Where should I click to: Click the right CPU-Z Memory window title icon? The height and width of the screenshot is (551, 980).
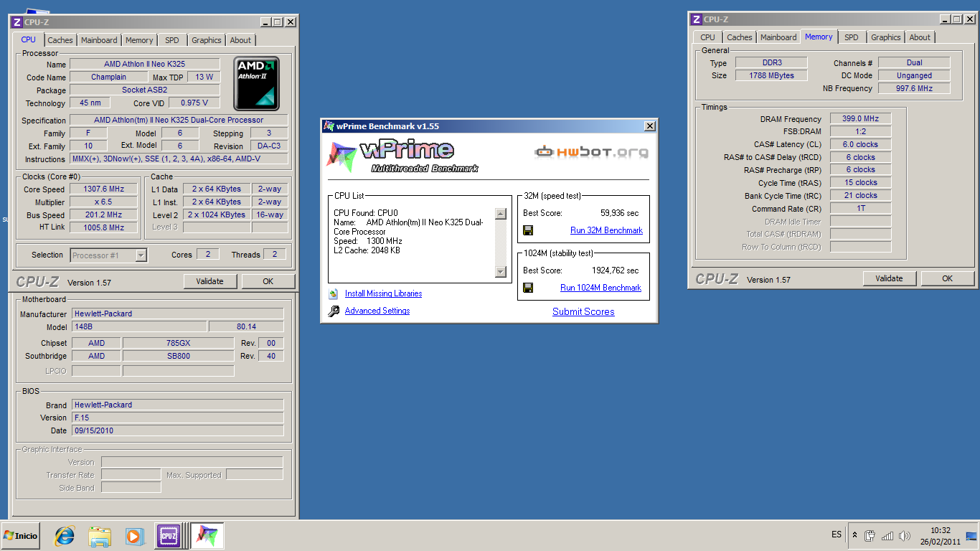697,19
